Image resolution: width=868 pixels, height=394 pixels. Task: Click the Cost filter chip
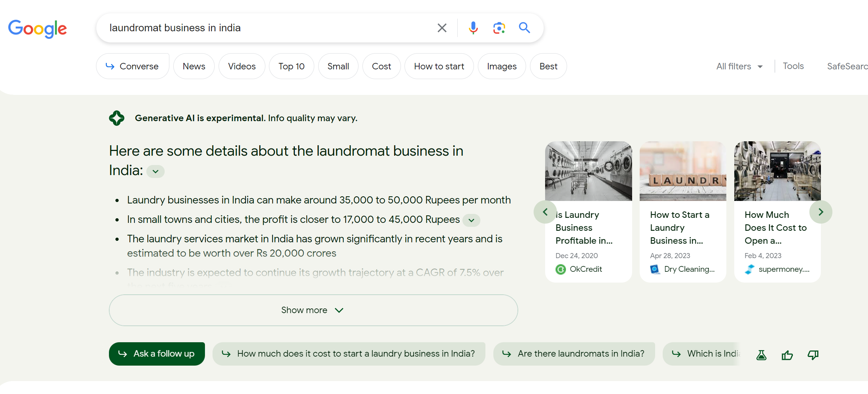[x=382, y=67]
